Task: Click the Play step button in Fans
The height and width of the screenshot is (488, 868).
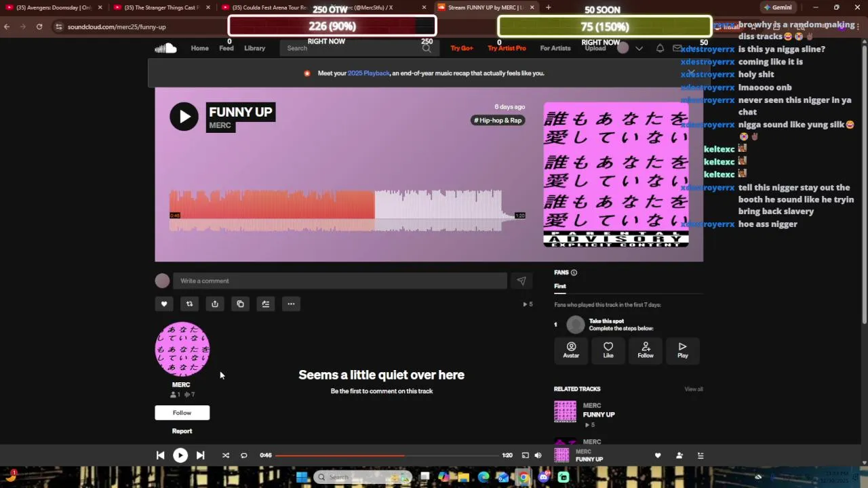Action: tap(683, 350)
